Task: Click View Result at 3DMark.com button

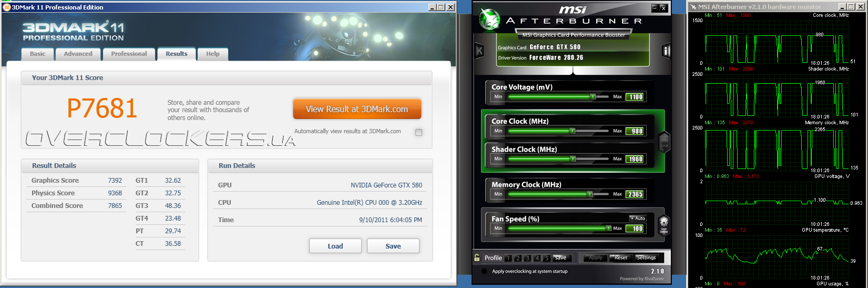Action: (357, 109)
